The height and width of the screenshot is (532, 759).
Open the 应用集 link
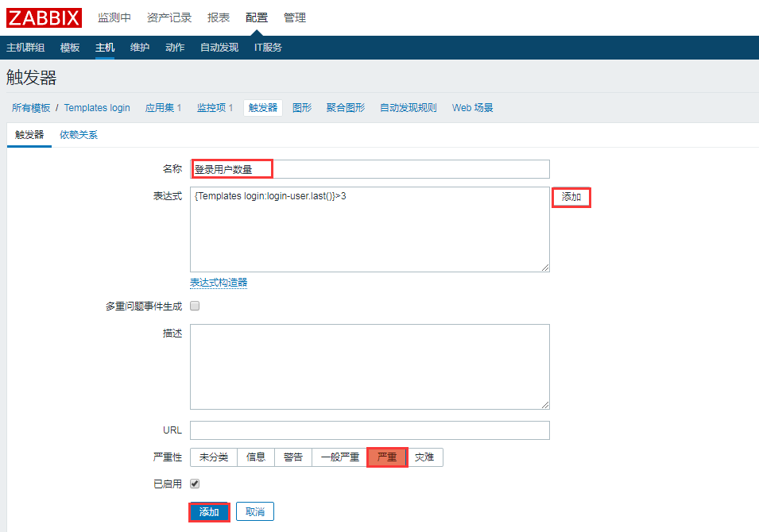click(x=160, y=108)
